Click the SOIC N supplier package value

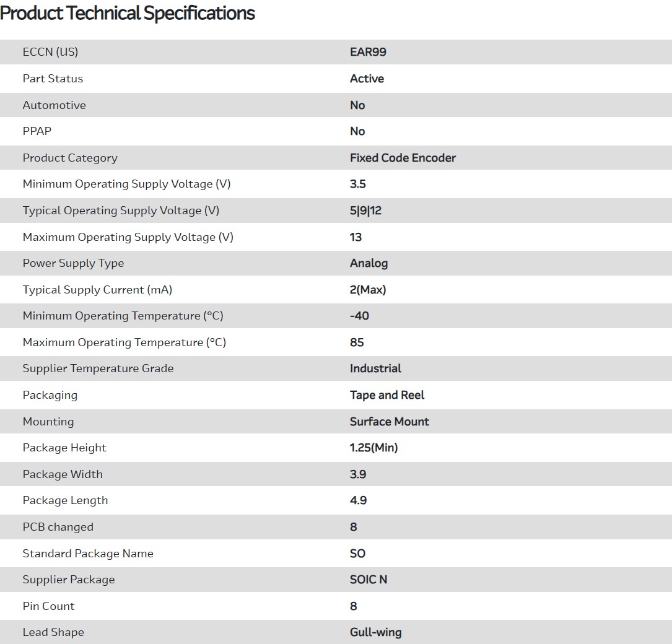click(369, 580)
